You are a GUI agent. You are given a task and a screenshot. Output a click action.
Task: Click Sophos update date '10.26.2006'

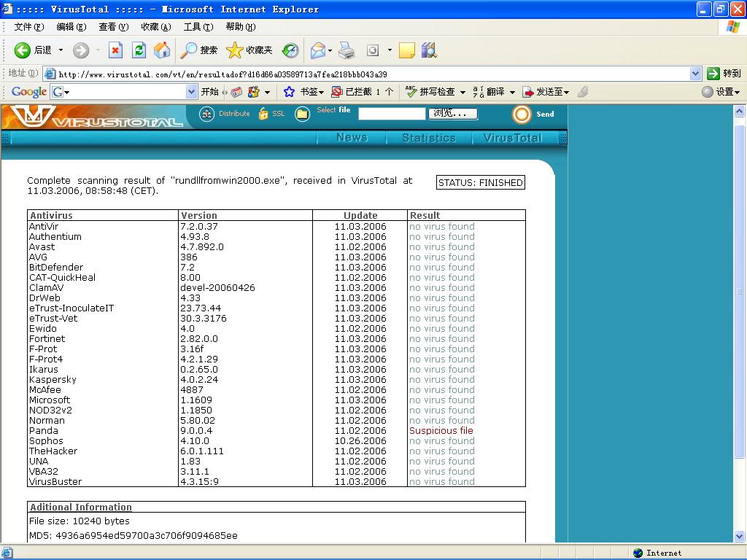tap(360, 441)
